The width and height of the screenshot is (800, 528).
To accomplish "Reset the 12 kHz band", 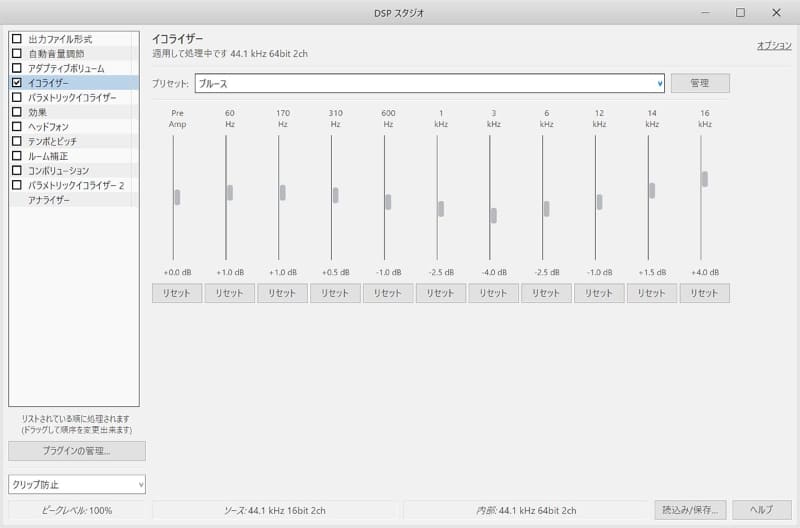I will (599, 293).
